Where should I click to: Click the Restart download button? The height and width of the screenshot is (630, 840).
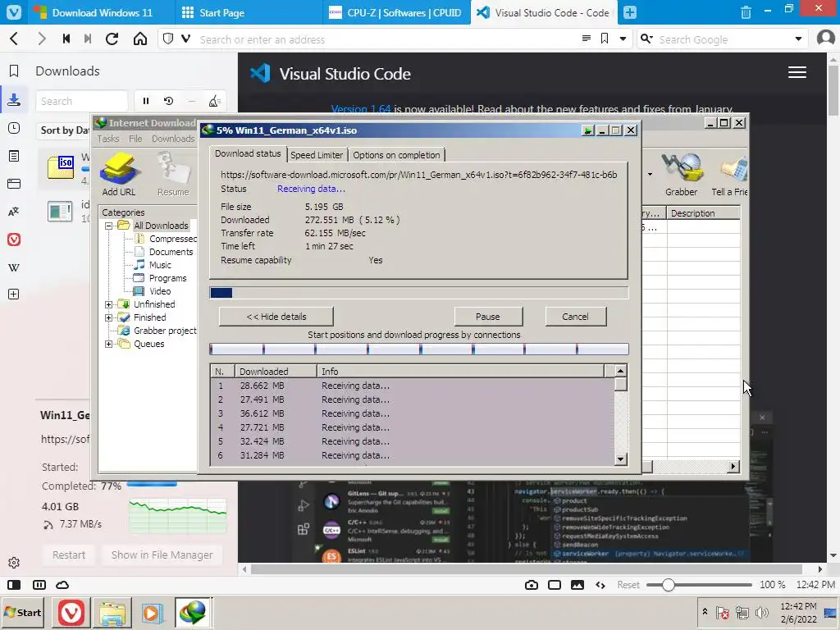click(69, 555)
